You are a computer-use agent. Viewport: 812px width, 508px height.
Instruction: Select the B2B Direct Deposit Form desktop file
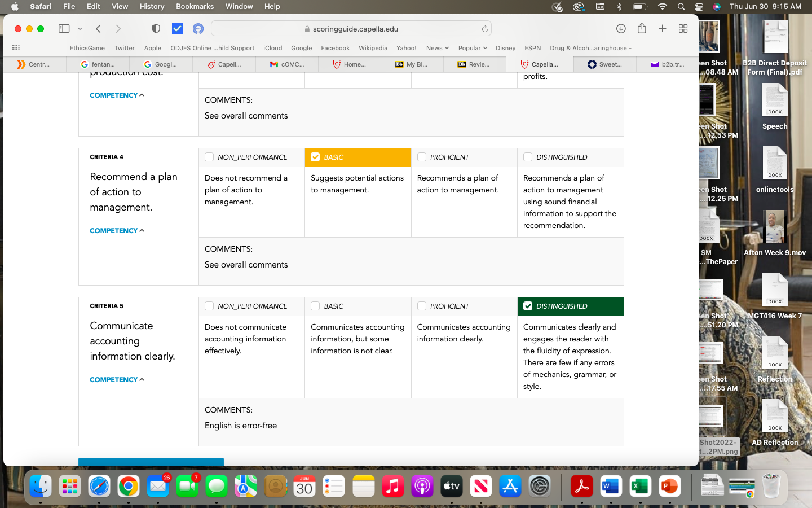tap(775, 49)
